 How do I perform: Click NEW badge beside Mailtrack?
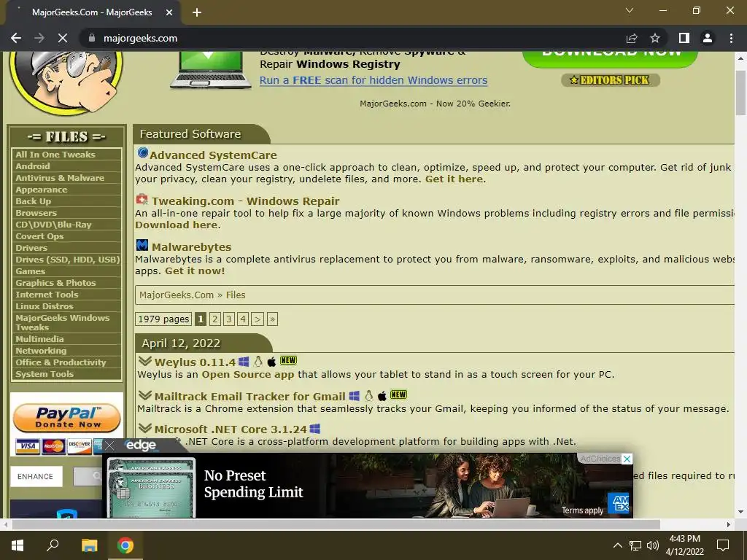click(398, 394)
